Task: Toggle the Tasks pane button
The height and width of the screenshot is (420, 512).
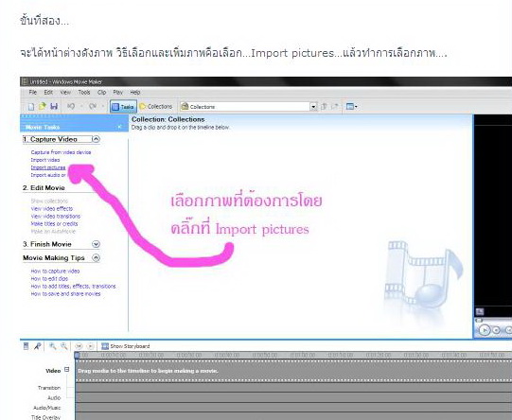Action: [123, 107]
